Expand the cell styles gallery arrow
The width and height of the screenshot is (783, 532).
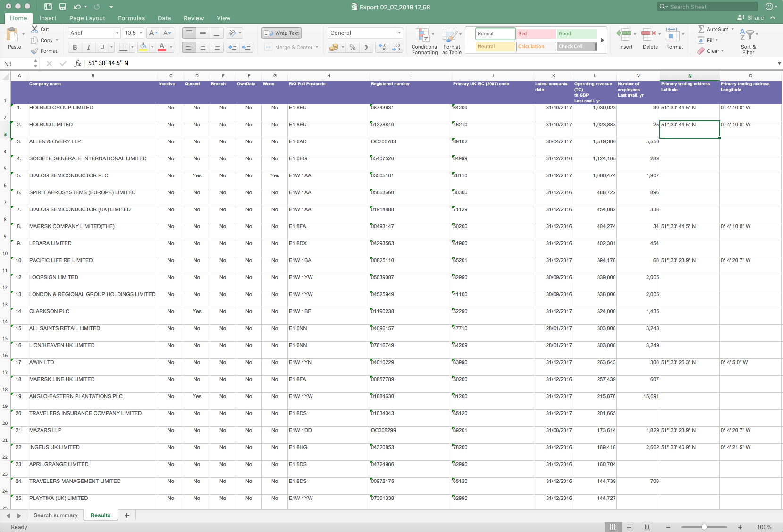(x=602, y=40)
